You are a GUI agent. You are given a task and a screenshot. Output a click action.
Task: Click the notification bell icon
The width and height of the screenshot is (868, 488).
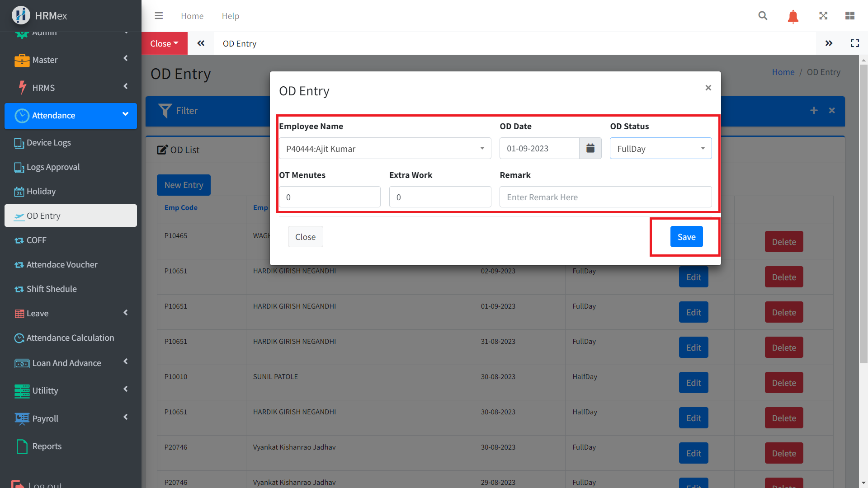pyautogui.click(x=793, y=17)
